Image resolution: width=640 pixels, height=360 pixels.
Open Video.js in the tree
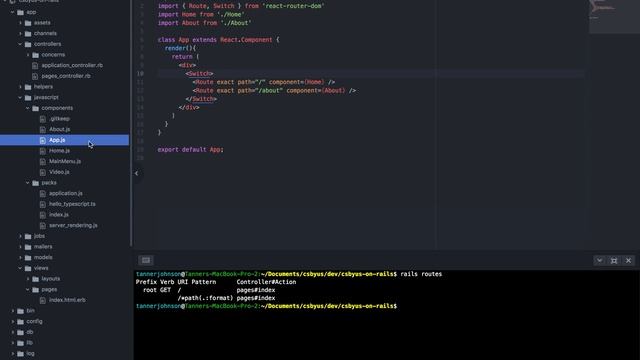(x=59, y=172)
